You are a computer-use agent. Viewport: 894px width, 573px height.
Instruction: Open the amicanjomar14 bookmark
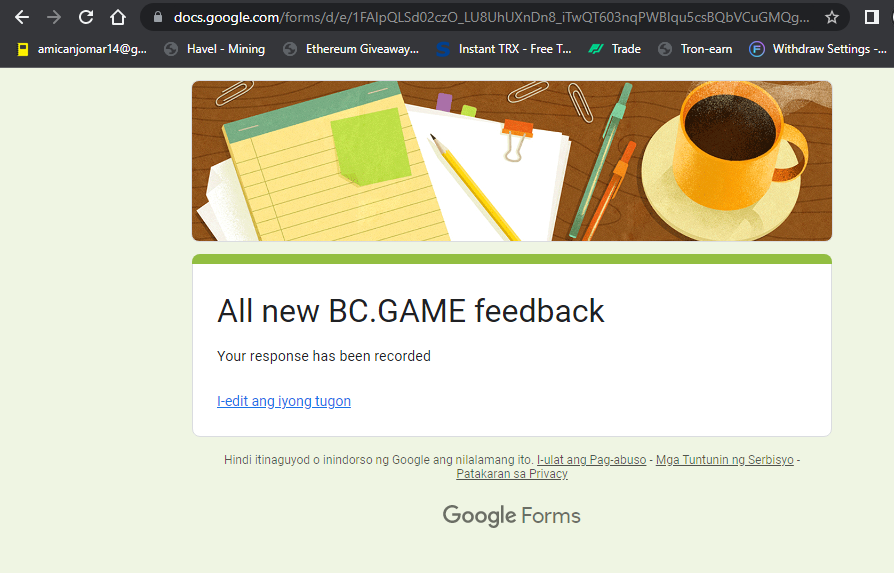(x=81, y=49)
